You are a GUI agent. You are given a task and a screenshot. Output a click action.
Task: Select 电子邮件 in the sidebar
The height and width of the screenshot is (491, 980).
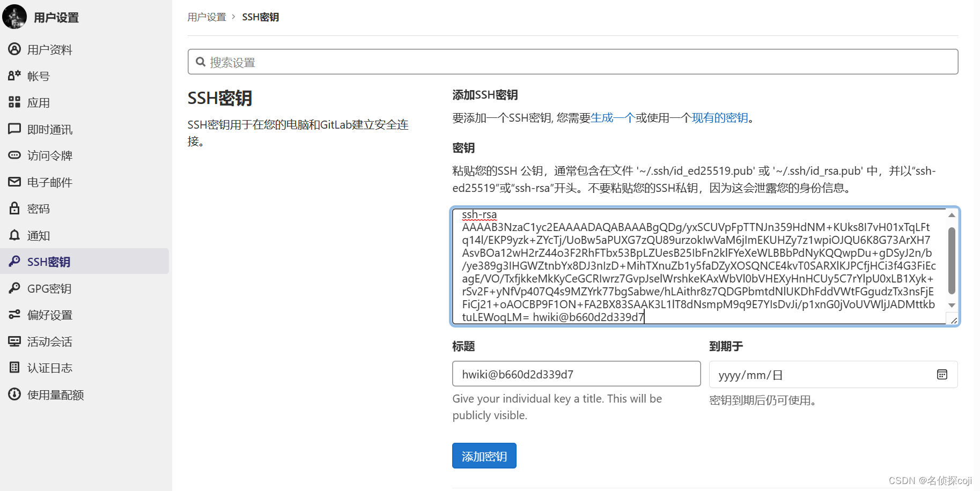tap(50, 182)
